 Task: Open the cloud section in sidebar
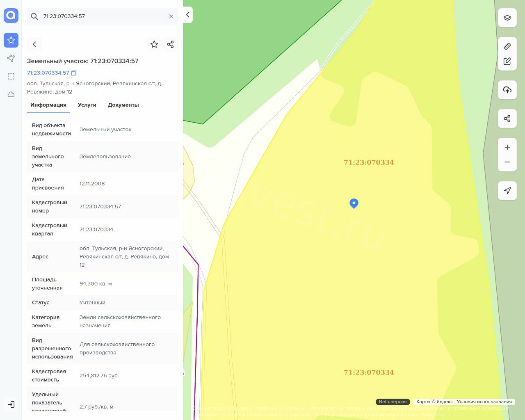click(x=11, y=94)
